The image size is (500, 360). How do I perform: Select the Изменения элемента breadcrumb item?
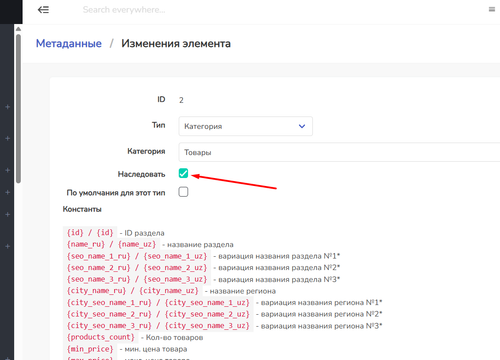(176, 43)
